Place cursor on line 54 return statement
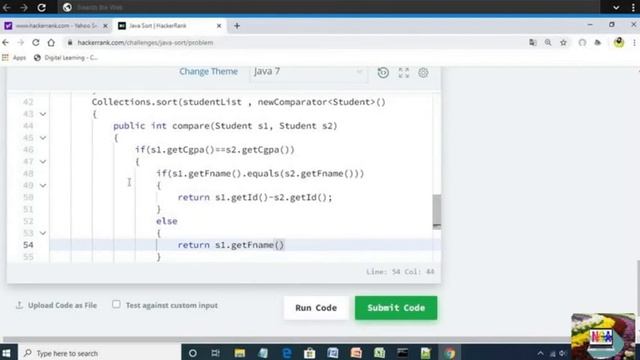Screen dimensions: 640x360 coord(231,245)
